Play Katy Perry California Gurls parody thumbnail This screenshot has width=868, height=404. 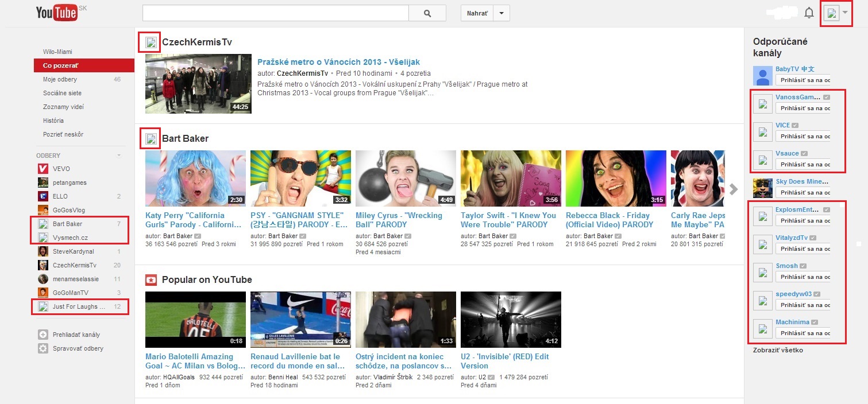pyautogui.click(x=195, y=178)
